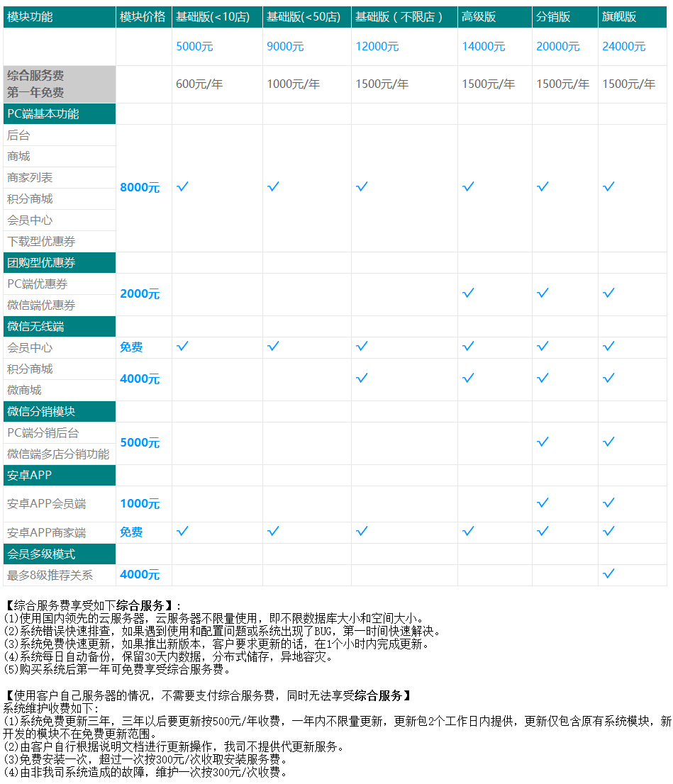Click the 免费 price in 安卓APP商家端 row
Viewport: 673px width, 784px height.
[131, 532]
